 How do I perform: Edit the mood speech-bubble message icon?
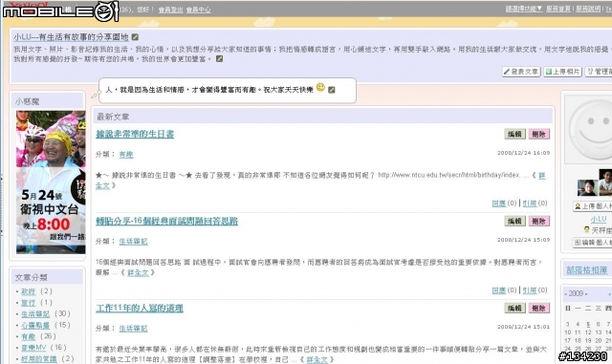(332, 90)
